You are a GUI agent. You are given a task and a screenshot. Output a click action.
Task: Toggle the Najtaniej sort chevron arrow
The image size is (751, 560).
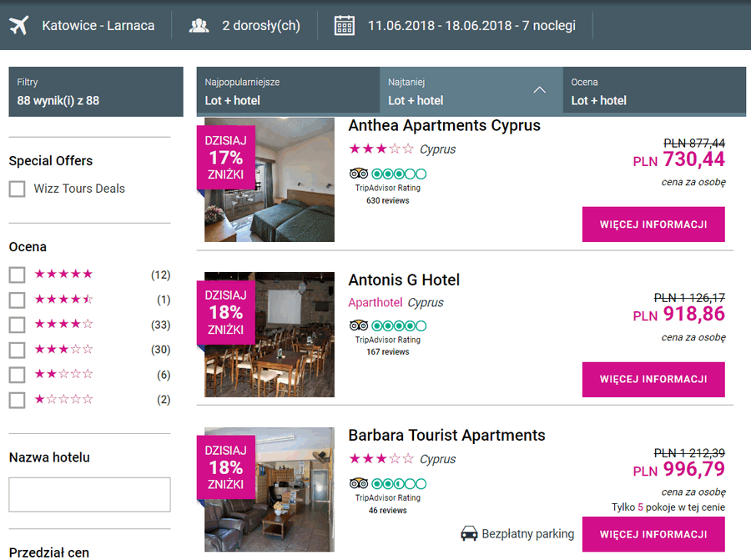(x=539, y=90)
